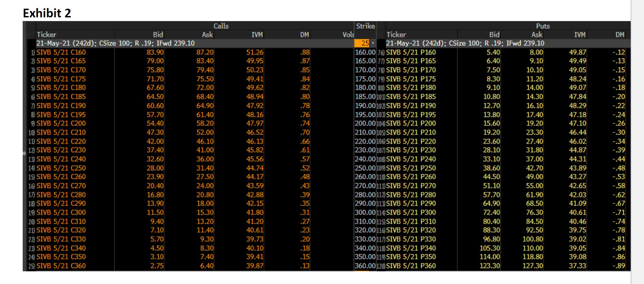The width and height of the screenshot is (644, 284).
Task: Click the 240.00 strike cell
Action: pos(365,159)
